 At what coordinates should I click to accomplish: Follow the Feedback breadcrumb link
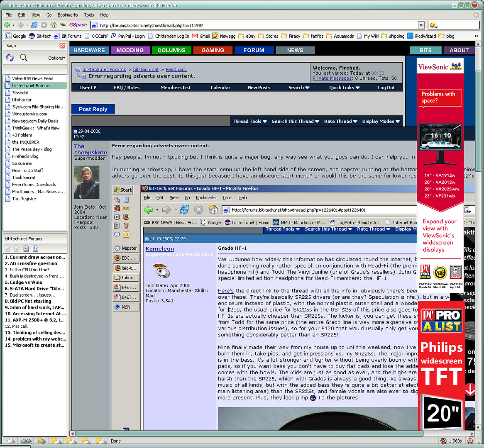pos(176,70)
